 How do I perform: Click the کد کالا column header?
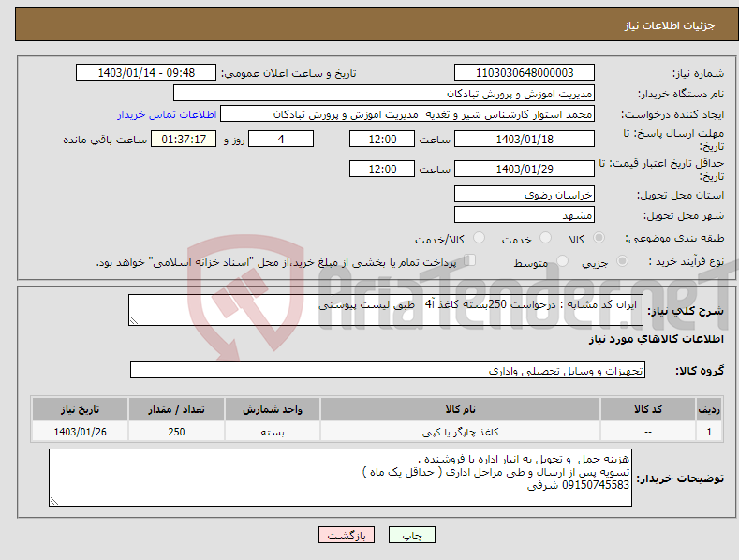point(647,409)
